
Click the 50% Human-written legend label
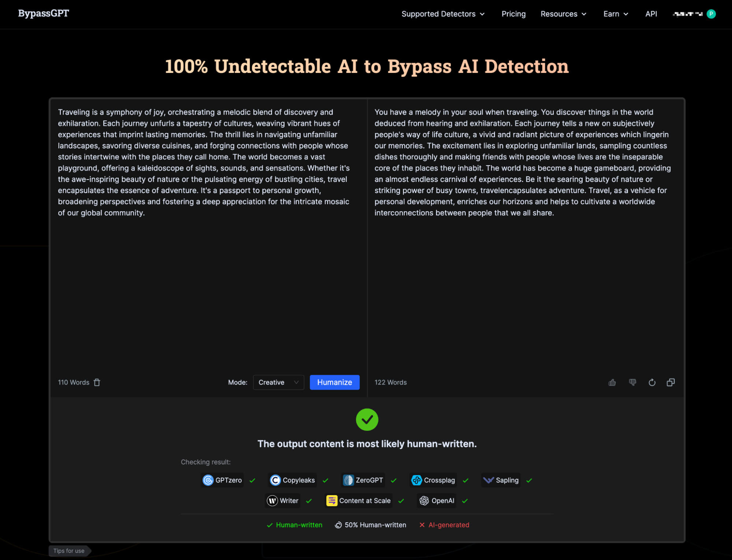click(x=375, y=525)
